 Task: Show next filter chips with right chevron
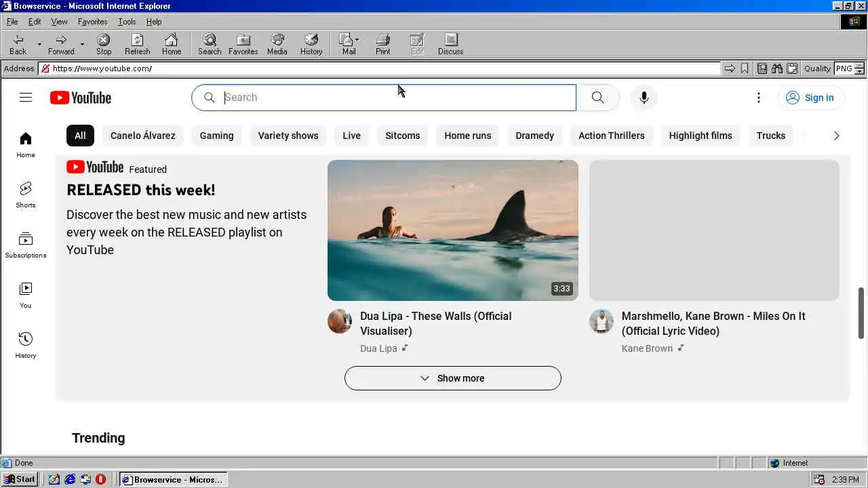pos(836,136)
